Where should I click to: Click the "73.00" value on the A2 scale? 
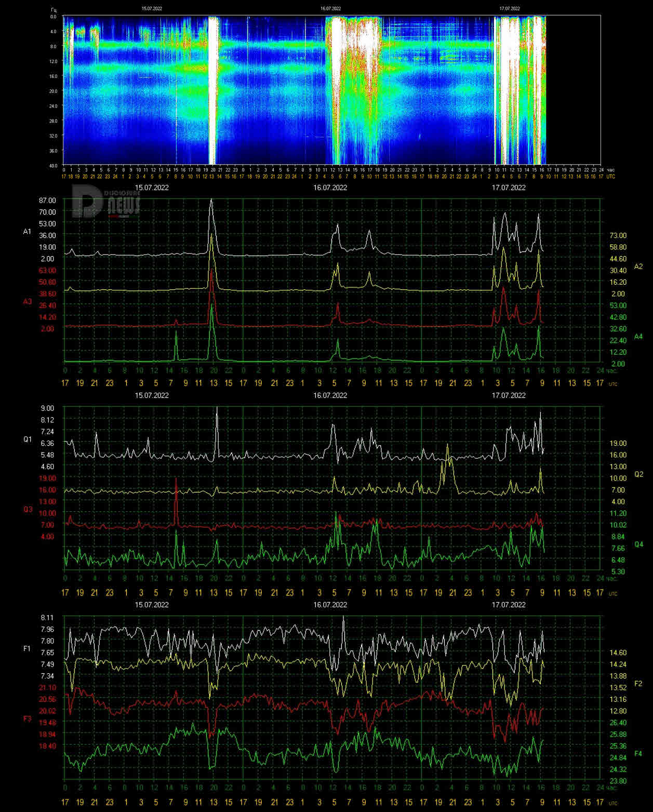(618, 236)
